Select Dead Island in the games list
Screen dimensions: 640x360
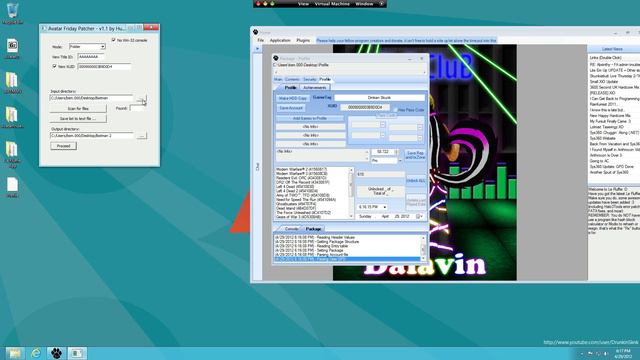click(296, 208)
